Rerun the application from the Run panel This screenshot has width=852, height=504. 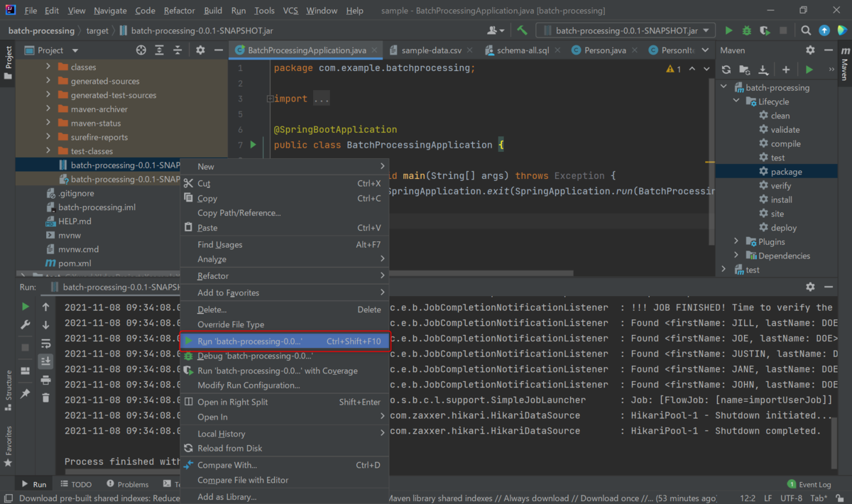point(26,306)
